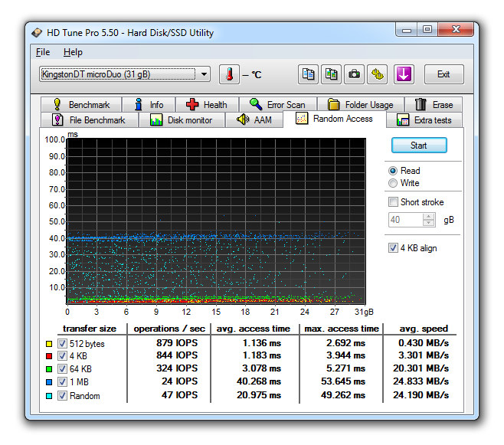This screenshot has width=504, height=445.
Task: Open the AAM tab
Action: click(x=254, y=119)
